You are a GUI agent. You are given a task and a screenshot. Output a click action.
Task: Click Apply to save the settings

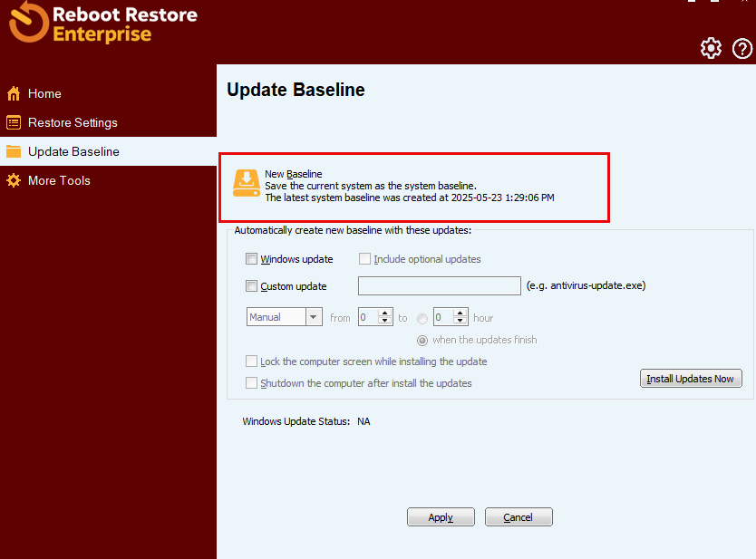tap(441, 516)
